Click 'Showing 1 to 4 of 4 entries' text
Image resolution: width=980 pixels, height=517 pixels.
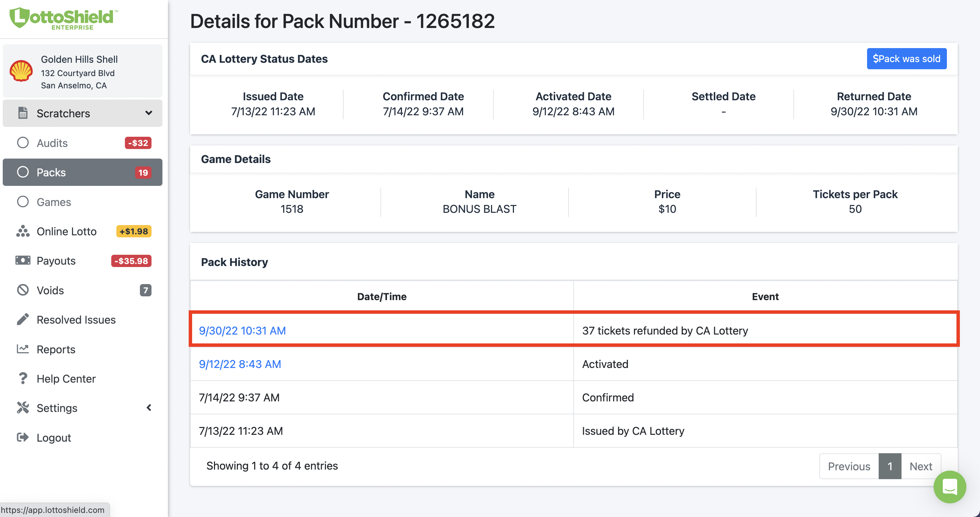[x=272, y=466]
